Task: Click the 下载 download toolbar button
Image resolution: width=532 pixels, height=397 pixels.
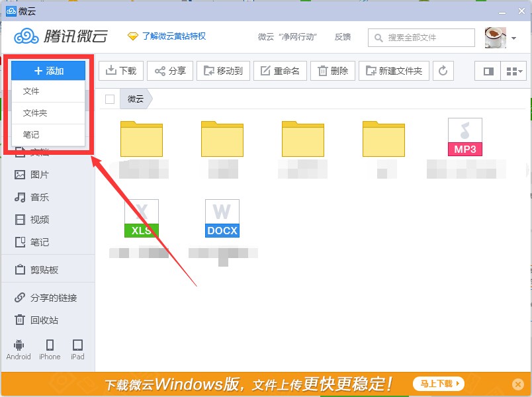Action: click(x=121, y=71)
